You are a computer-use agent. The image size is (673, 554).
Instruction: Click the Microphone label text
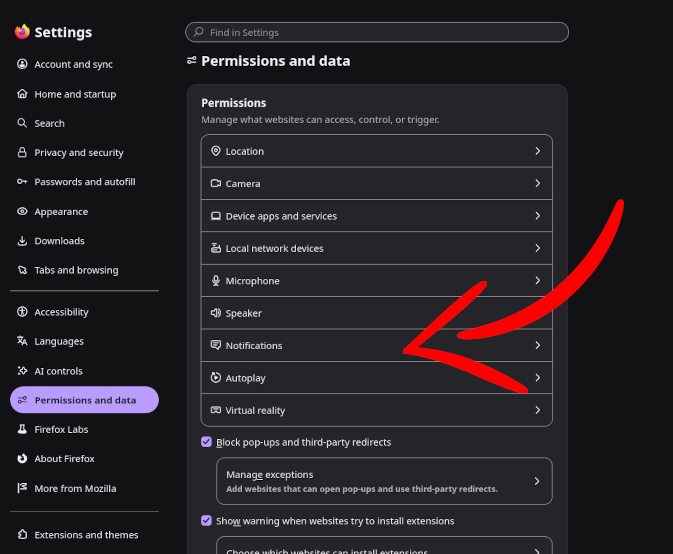[x=252, y=281]
